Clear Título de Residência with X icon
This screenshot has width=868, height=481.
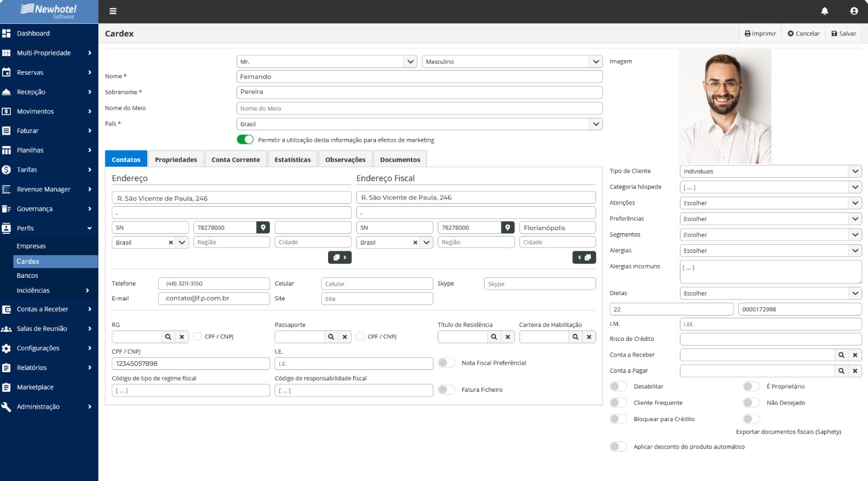(507, 336)
